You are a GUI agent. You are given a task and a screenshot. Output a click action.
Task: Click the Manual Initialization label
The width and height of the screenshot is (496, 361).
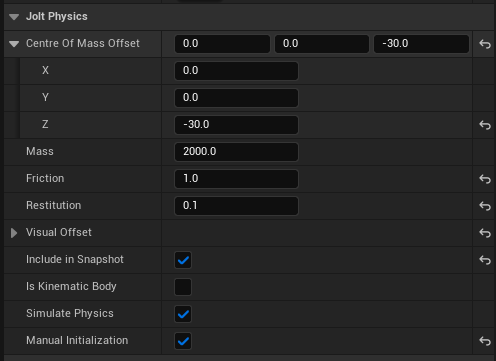click(77, 340)
